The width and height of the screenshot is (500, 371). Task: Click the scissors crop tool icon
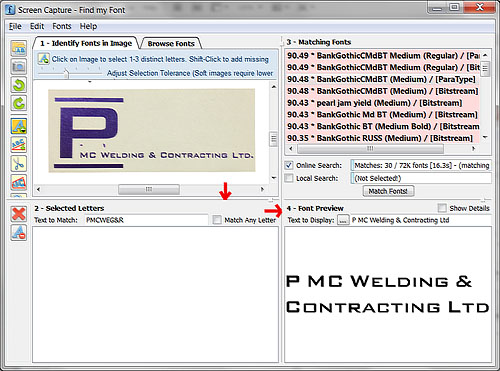coord(19,163)
